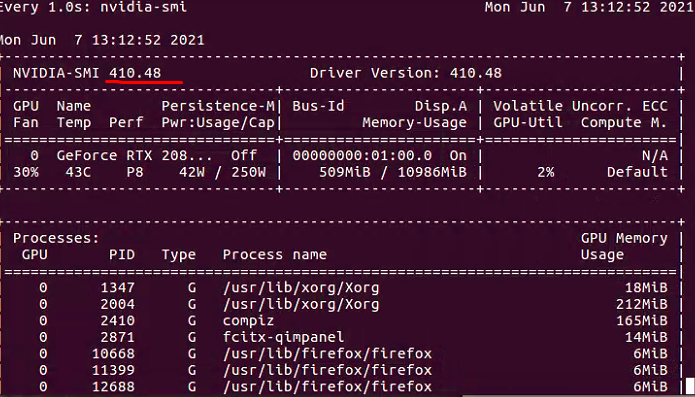The image size is (695, 397).
Task: Click the watch header 'Every 1.0s: nvidia-smi'
Action: (x=93, y=7)
